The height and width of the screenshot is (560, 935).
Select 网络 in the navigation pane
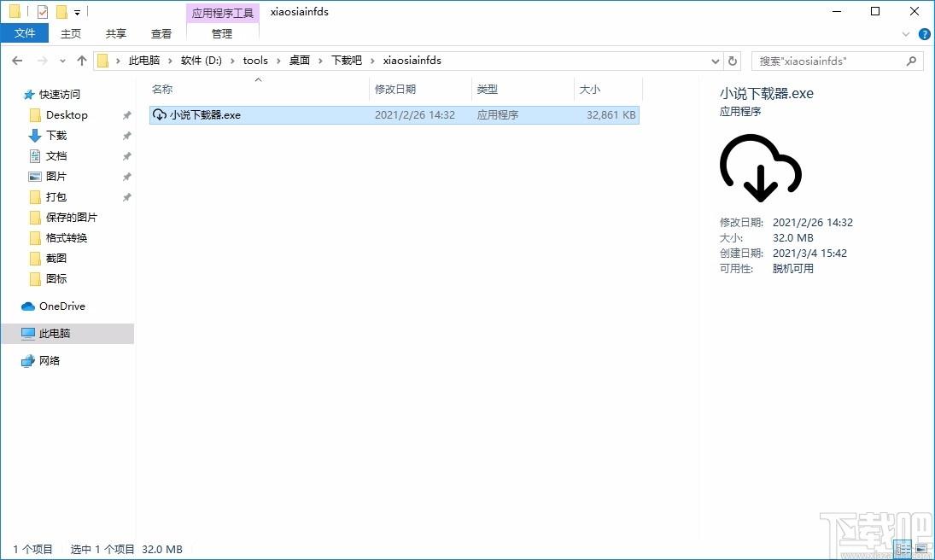[x=49, y=360]
